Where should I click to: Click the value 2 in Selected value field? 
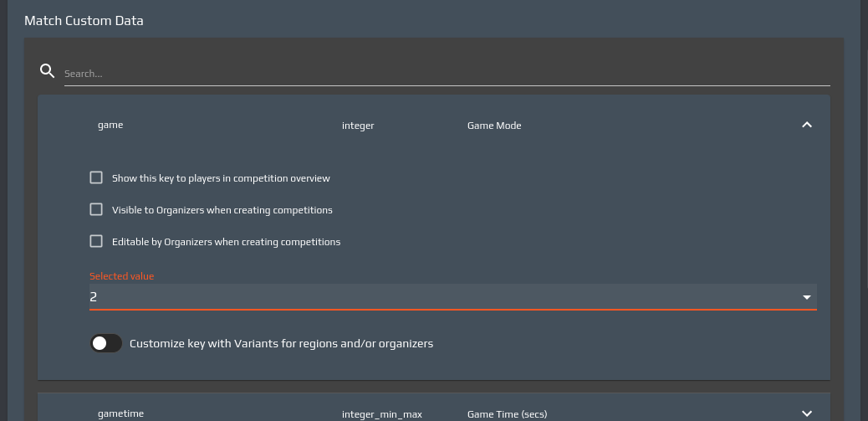pos(94,297)
